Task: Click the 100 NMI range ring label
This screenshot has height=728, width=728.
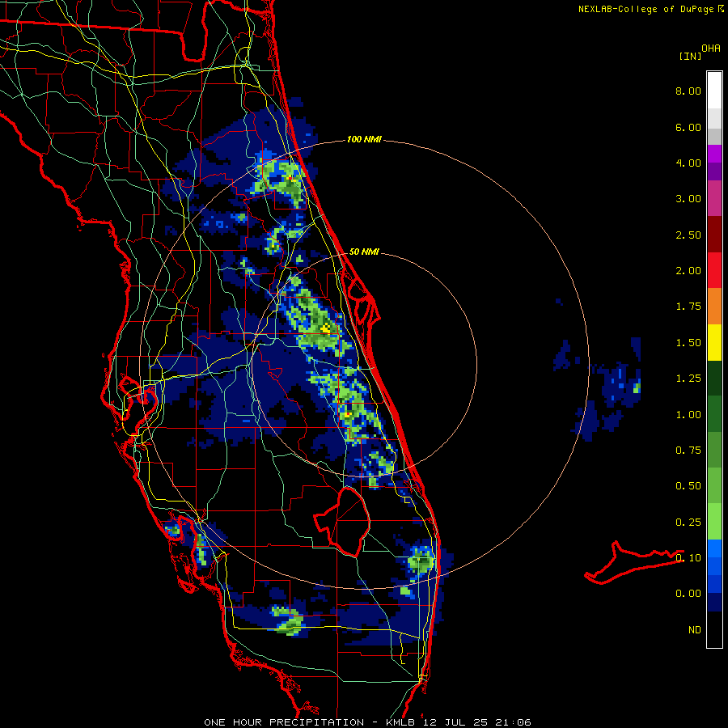Action: (364, 139)
